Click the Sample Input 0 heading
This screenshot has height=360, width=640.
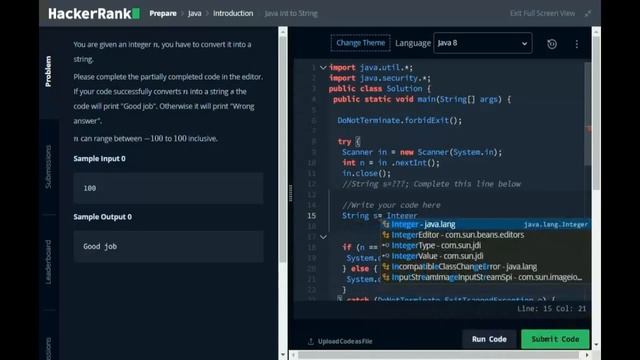[100, 158]
